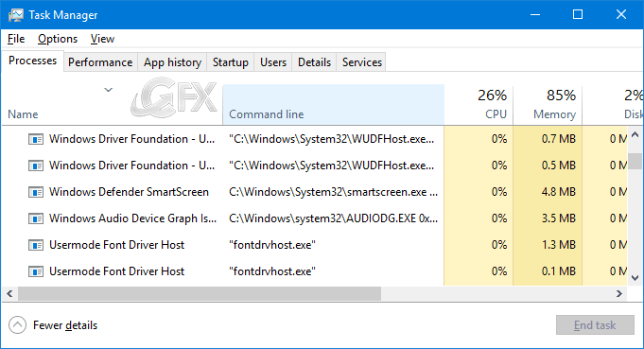Click the 3.5 MB memory value
644x349 pixels.
(559, 218)
